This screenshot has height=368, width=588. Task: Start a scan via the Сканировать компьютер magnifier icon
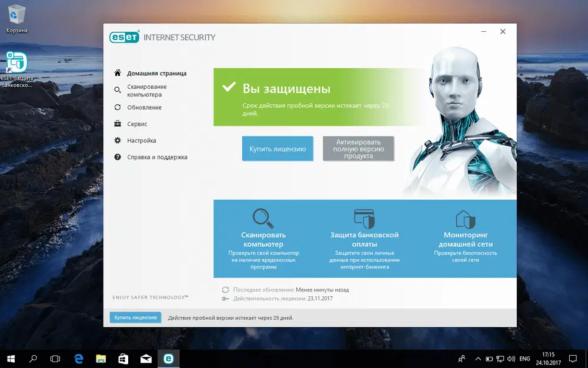[263, 218]
